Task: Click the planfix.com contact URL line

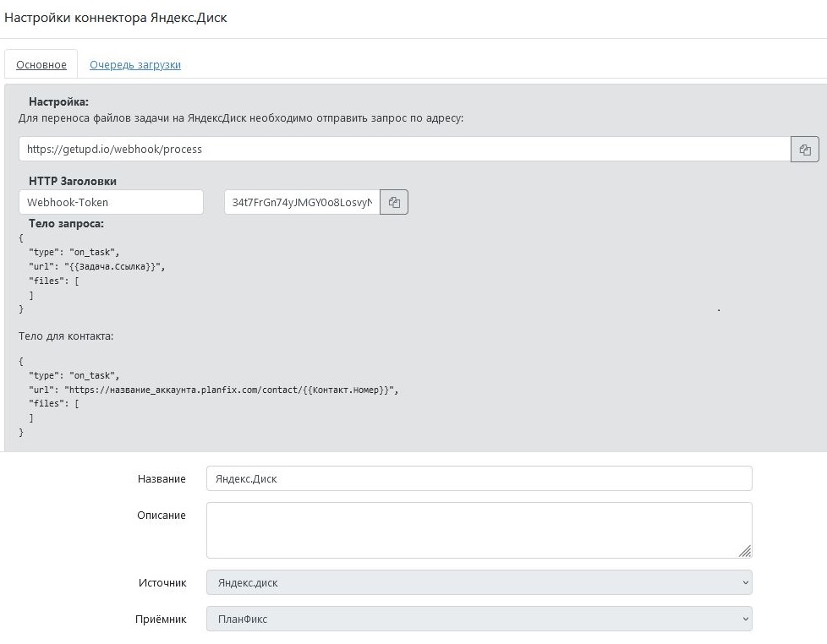Action: click(214, 390)
